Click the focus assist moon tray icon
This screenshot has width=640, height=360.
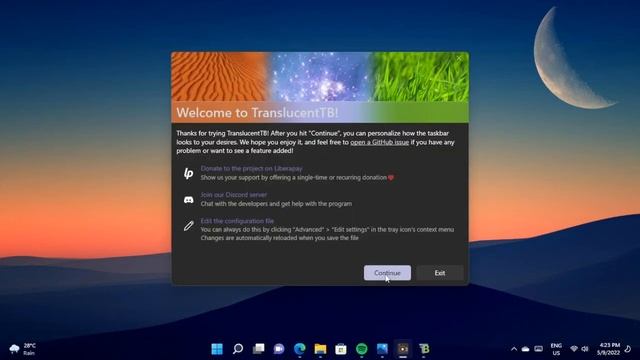[629, 349]
